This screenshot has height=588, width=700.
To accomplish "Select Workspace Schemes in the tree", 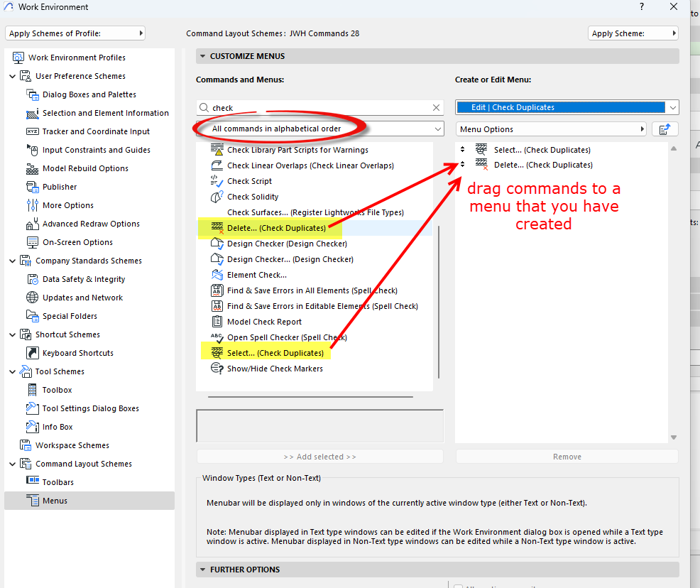I will pos(72,445).
